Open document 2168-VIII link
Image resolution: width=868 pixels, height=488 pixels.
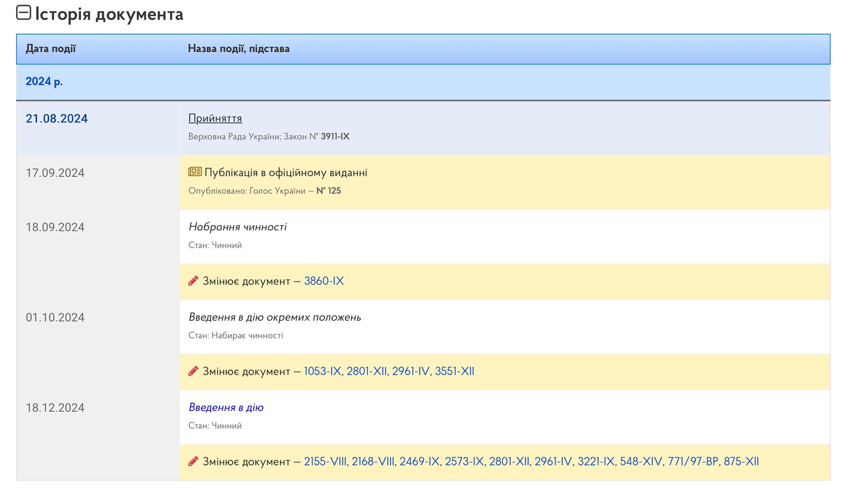[373, 461]
